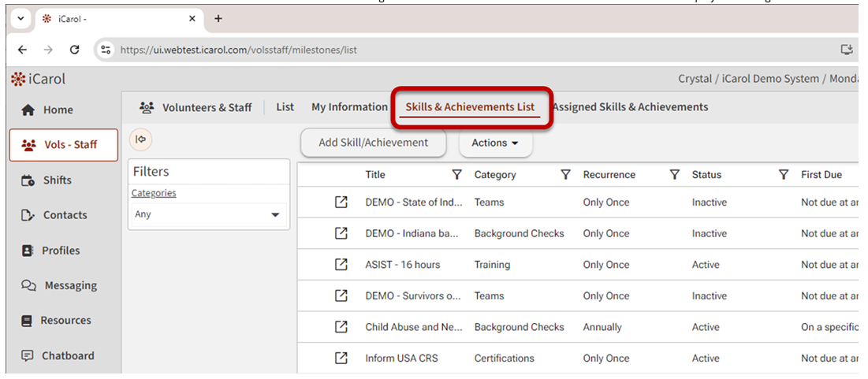Click the browser address bar URL
The height and width of the screenshot is (379, 868).
(238, 50)
